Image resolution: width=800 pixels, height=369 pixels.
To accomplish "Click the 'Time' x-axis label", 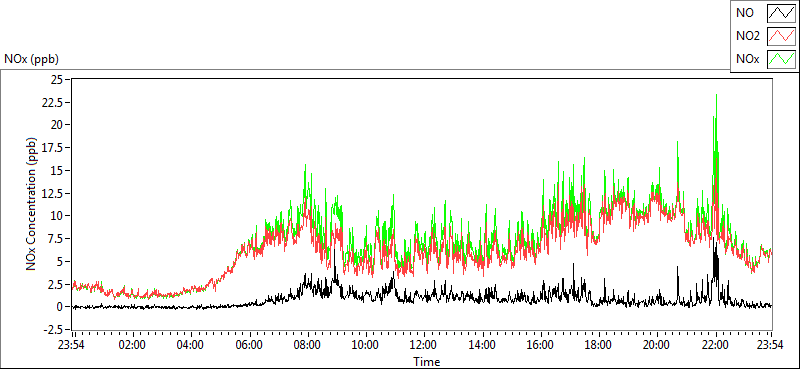I will click(427, 362).
